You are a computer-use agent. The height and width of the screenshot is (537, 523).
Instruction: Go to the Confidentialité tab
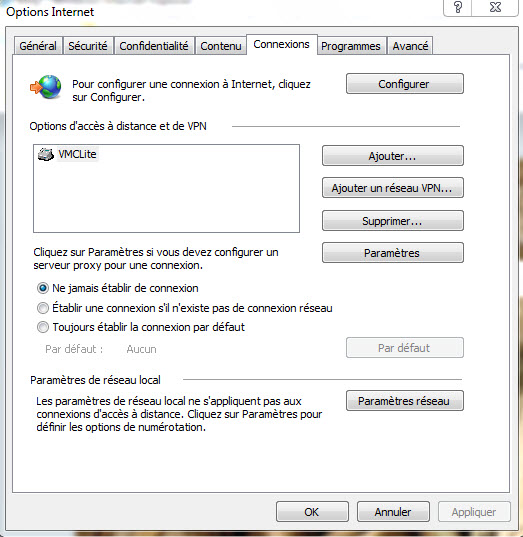coord(154,46)
